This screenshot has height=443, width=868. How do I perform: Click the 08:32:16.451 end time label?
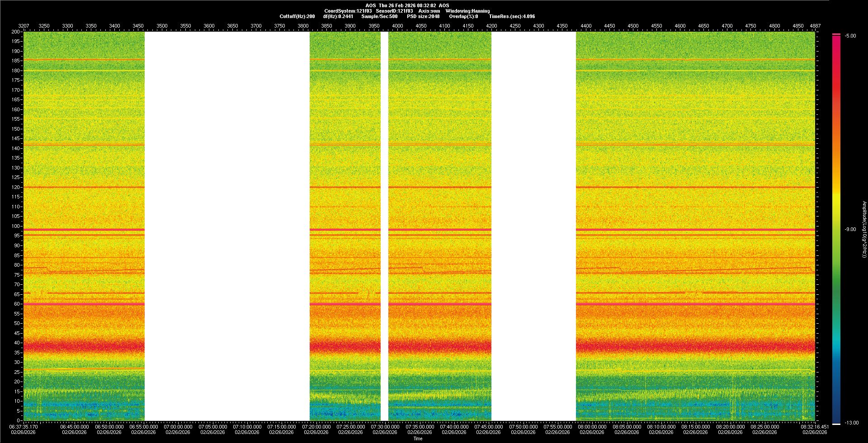pos(815,427)
